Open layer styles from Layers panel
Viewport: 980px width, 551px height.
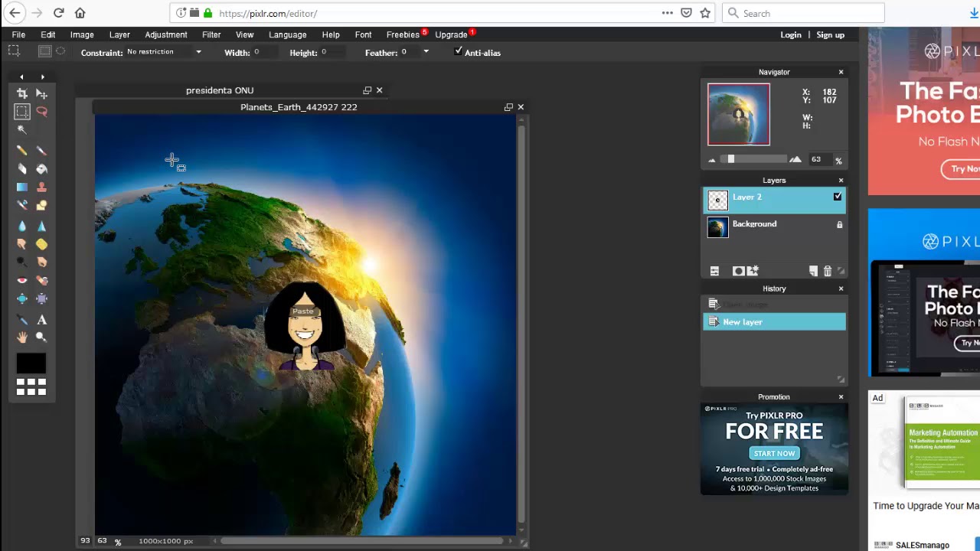[753, 271]
